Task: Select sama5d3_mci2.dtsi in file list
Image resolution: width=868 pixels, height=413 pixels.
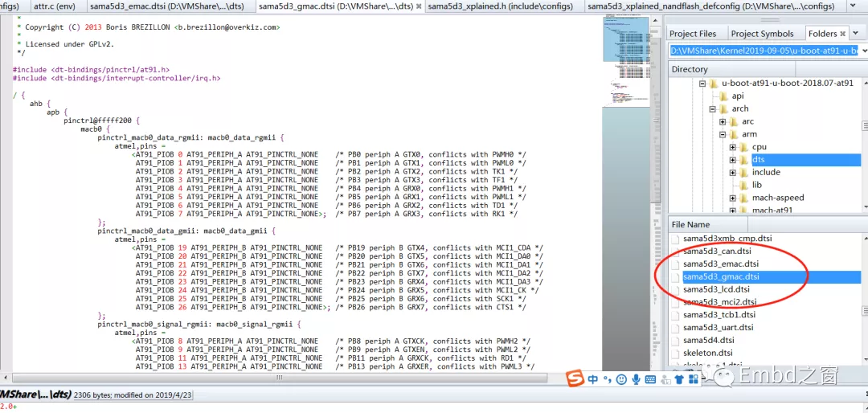Action: point(719,302)
